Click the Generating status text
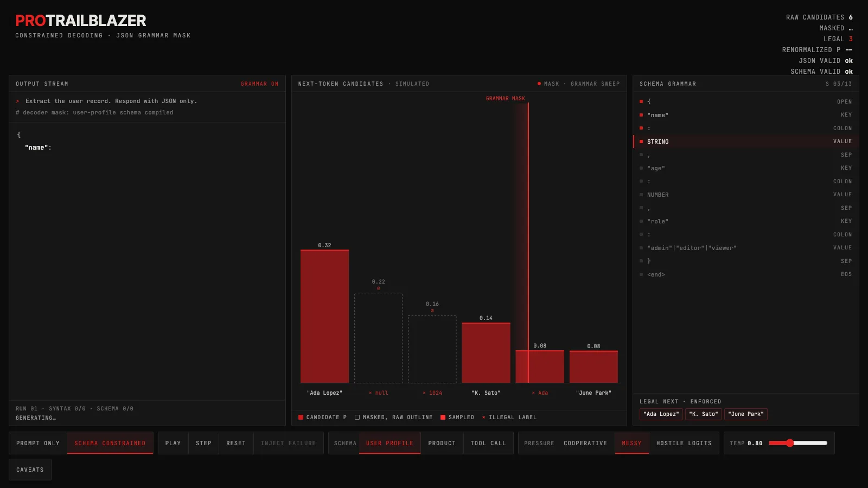The height and width of the screenshot is (488, 868). (x=36, y=418)
